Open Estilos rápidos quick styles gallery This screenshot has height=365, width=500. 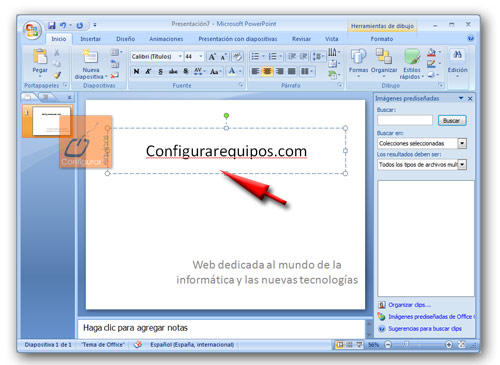412,64
